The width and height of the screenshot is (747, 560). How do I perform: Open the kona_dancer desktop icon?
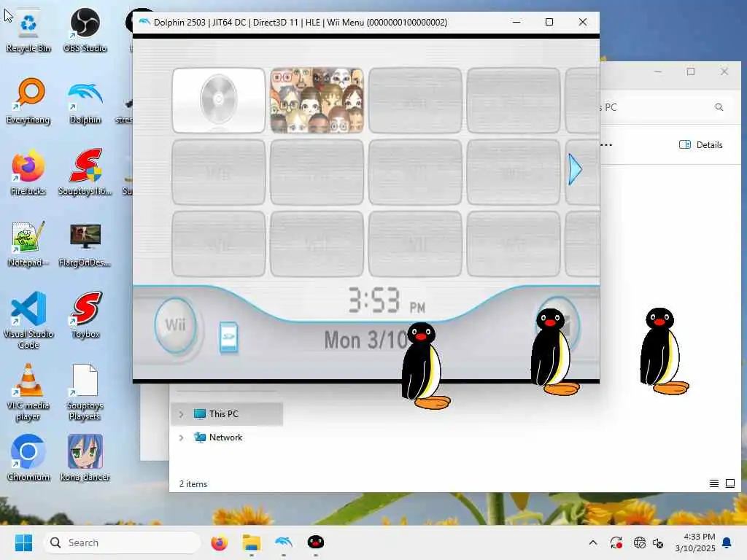click(x=85, y=458)
